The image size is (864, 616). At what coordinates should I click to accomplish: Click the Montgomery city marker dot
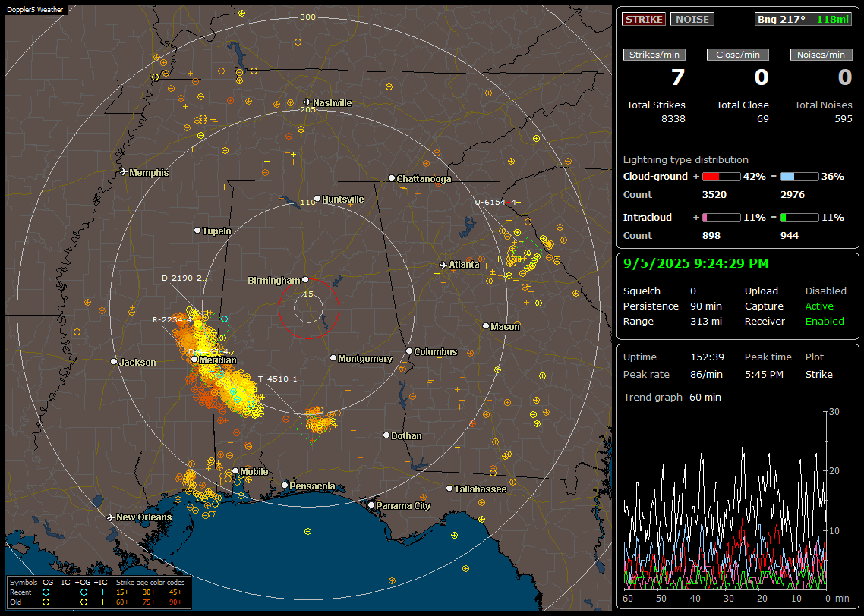tap(333, 358)
